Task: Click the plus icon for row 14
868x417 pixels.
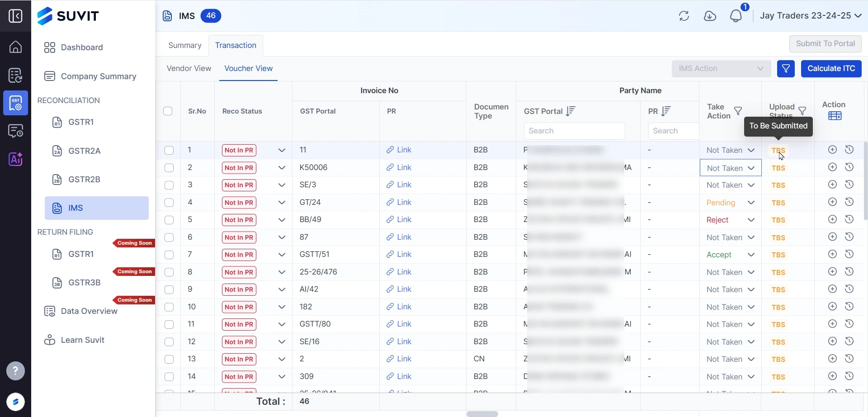Action: [833, 376]
